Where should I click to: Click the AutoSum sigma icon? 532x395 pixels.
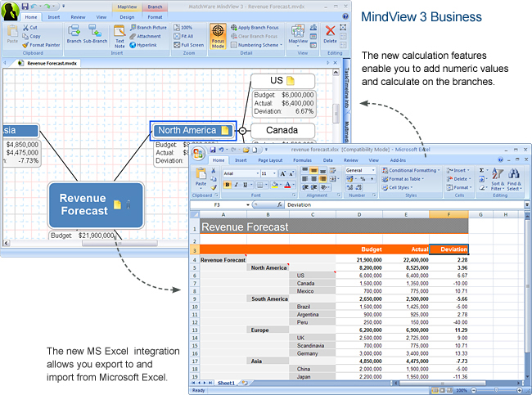tap(482, 170)
